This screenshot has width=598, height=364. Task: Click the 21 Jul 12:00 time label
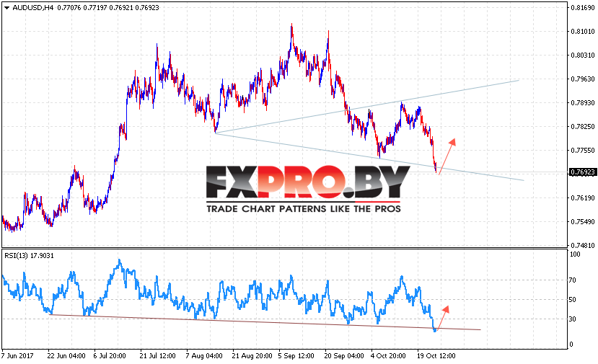(x=157, y=356)
